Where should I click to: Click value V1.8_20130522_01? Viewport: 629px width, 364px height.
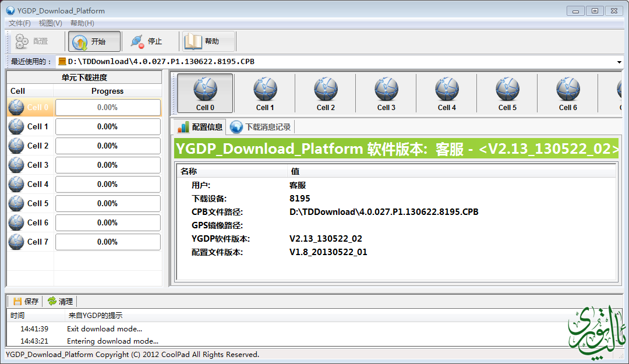tap(328, 252)
